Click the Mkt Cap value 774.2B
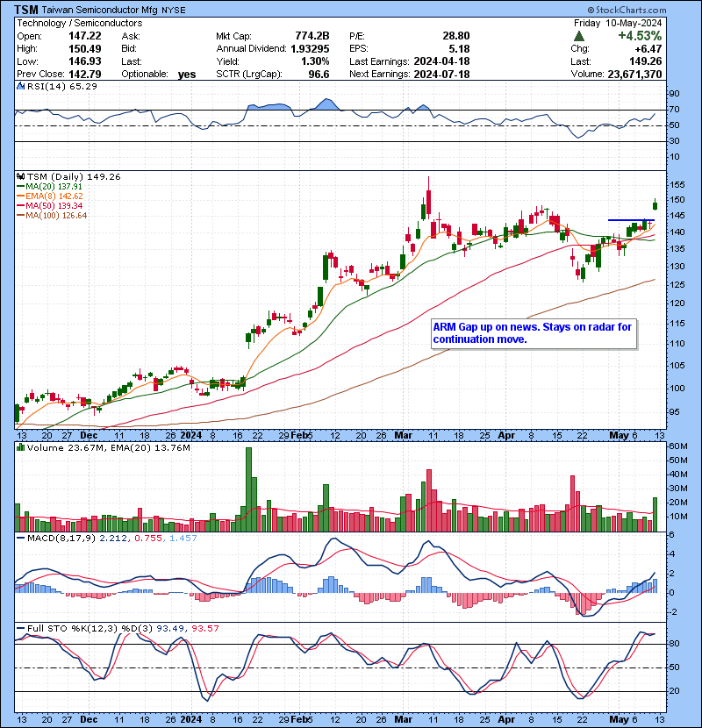 (312, 36)
